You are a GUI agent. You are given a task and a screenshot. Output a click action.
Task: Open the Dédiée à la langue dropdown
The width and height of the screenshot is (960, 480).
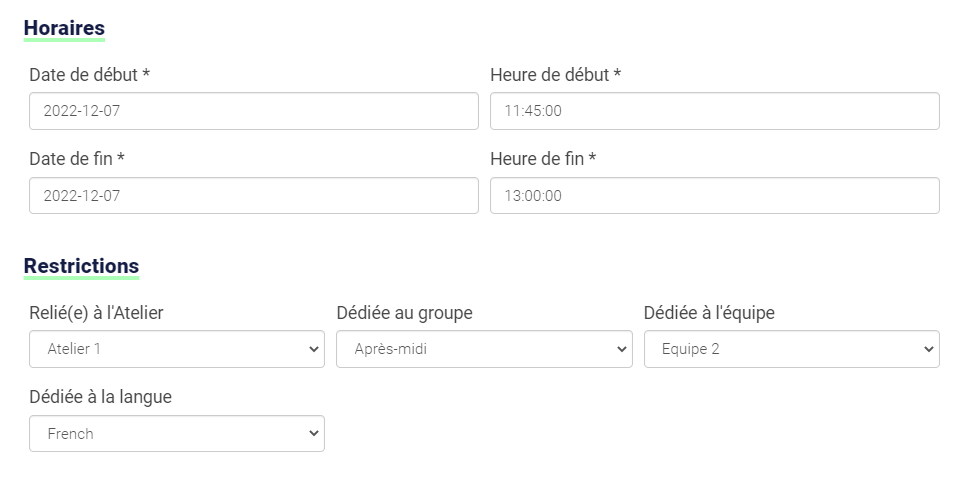pyautogui.click(x=177, y=433)
